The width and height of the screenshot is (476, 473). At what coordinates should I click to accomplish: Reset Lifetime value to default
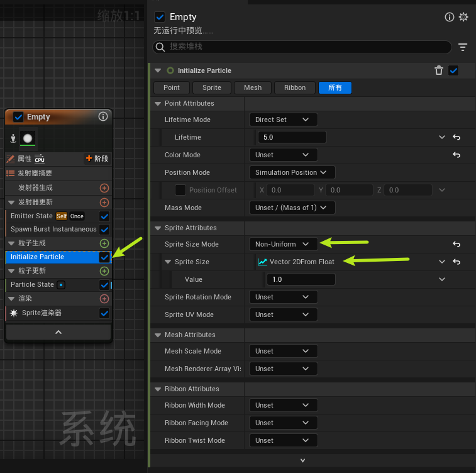click(x=457, y=137)
